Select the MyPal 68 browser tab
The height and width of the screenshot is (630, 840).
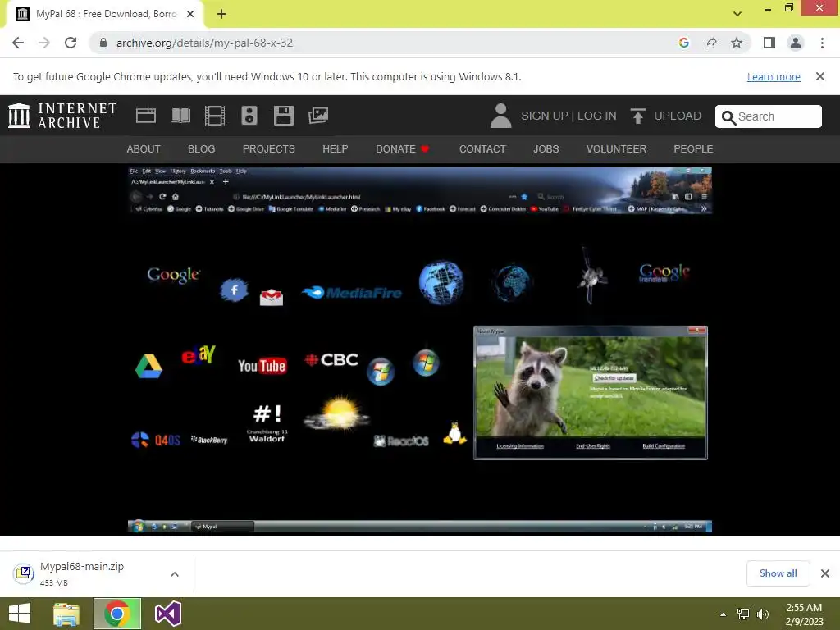(x=105, y=14)
